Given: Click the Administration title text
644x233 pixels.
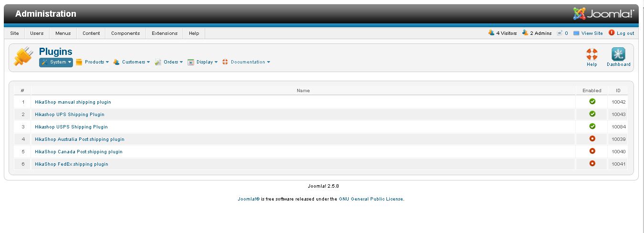Looking at the screenshot, I should (x=46, y=14).
